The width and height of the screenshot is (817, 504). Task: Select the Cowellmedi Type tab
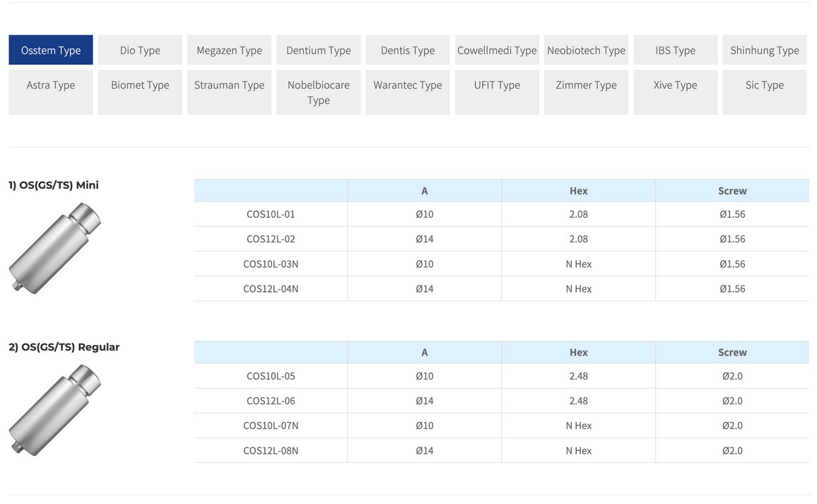(x=497, y=50)
